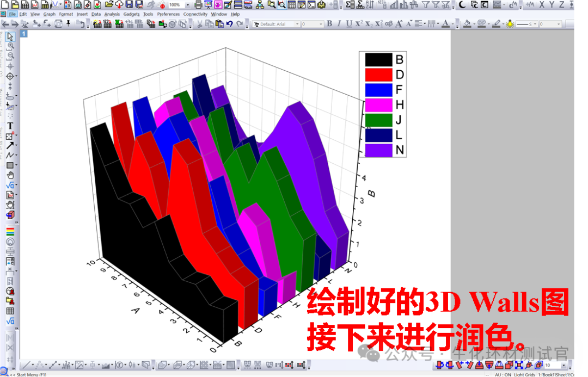Click the magenta H legend swatch

(x=379, y=105)
